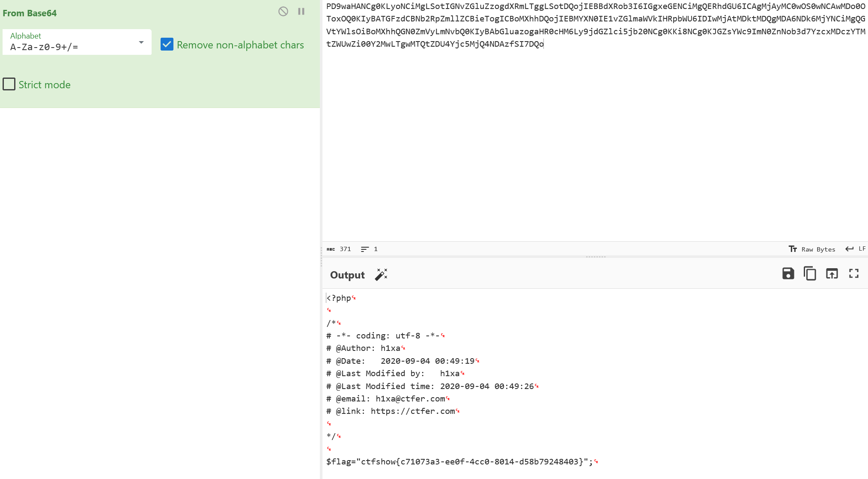Click the pause operation icon

click(301, 11)
